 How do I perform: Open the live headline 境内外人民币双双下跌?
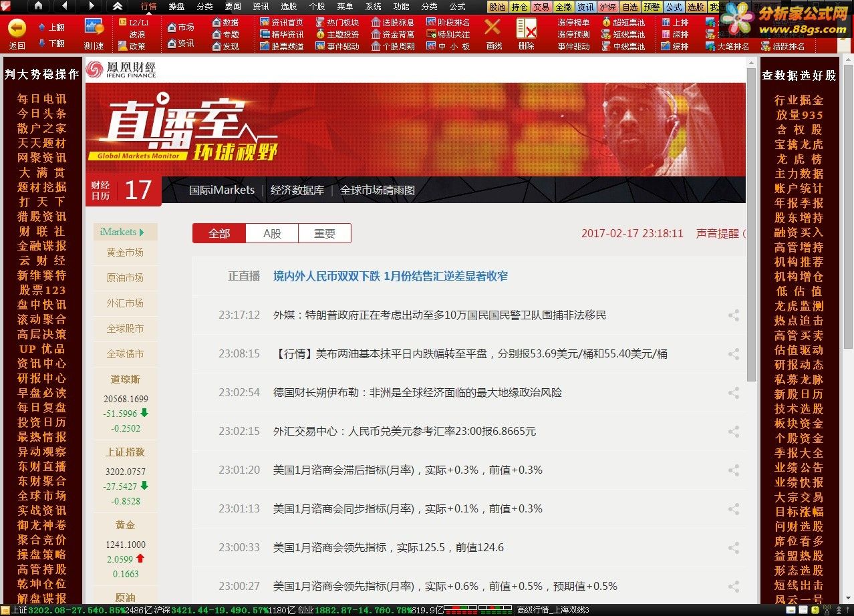click(x=391, y=276)
